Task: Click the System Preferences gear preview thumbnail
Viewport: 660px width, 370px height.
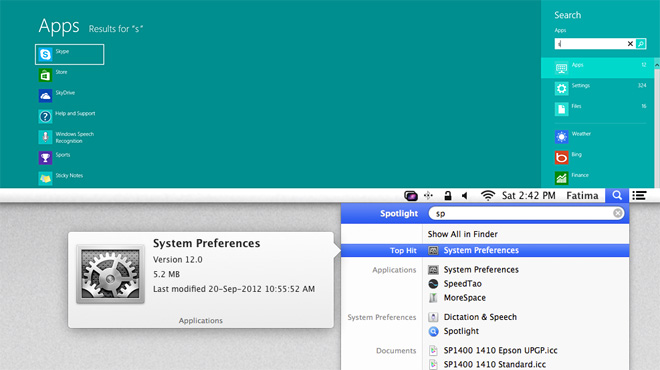Action: pos(110,274)
